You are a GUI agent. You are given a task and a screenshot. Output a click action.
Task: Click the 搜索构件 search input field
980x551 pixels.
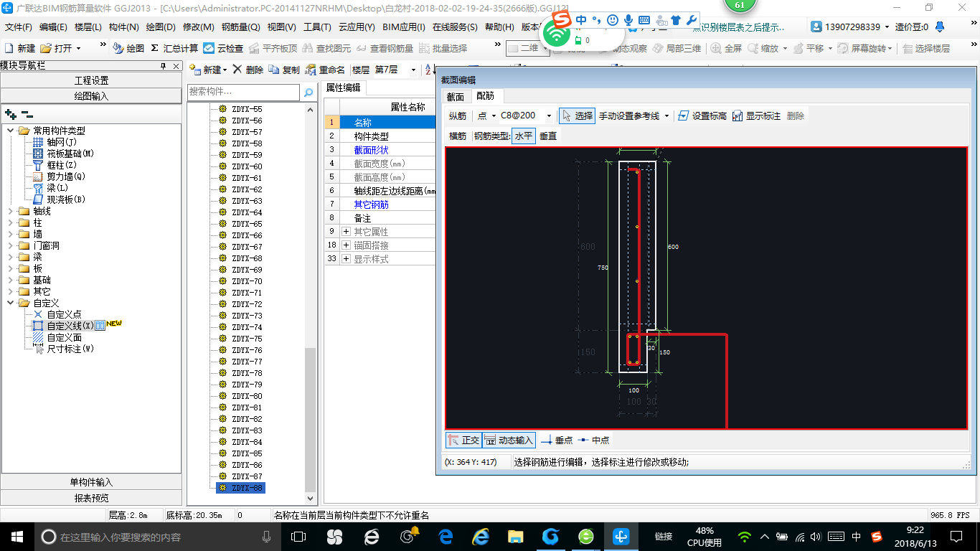pyautogui.click(x=244, y=93)
